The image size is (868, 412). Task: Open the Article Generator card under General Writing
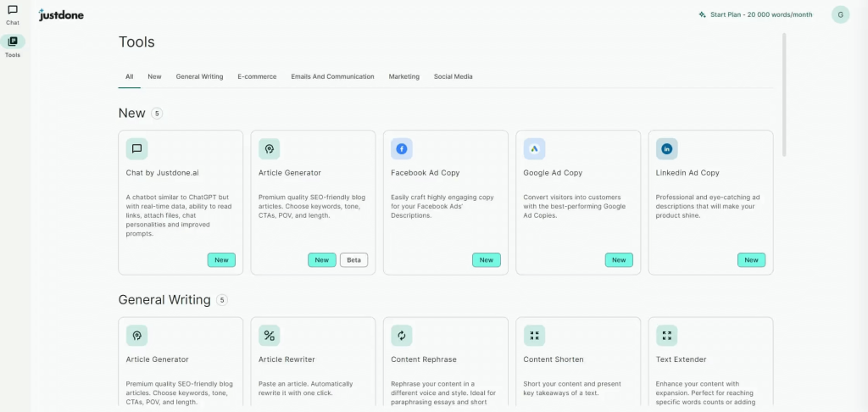coord(181,365)
